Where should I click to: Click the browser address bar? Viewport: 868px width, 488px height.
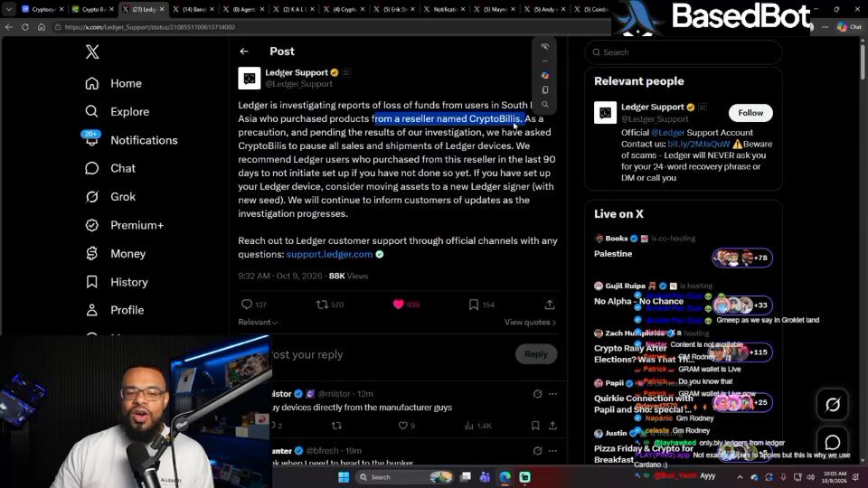pyautogui.click(x=332, y=26)
